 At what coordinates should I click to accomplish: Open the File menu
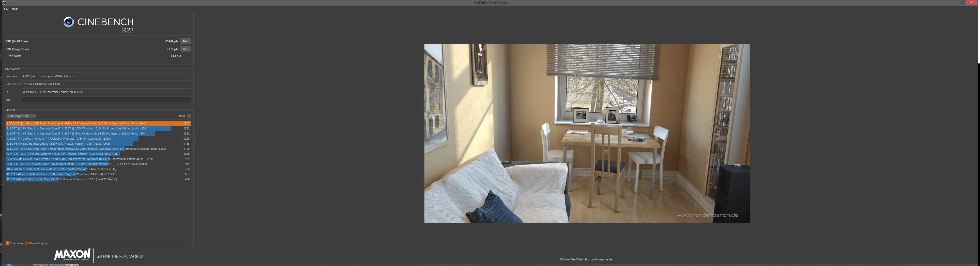6,9
